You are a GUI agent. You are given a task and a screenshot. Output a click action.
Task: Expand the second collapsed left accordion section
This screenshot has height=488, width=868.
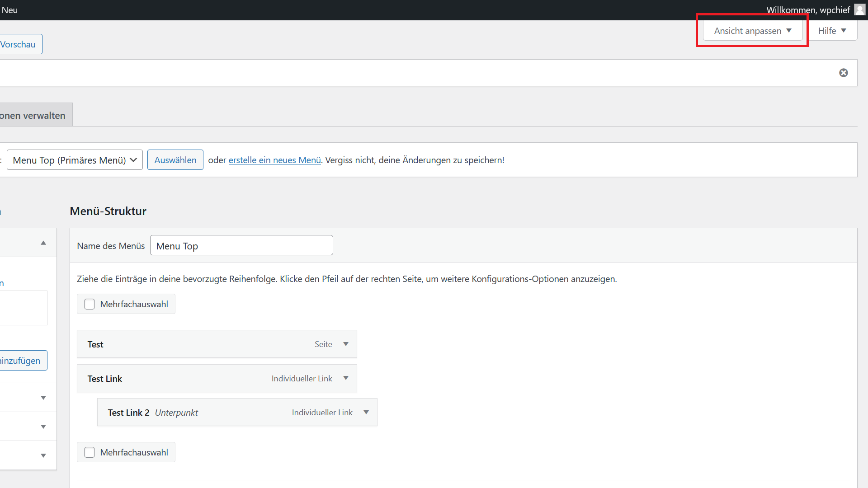coord(43,427)
